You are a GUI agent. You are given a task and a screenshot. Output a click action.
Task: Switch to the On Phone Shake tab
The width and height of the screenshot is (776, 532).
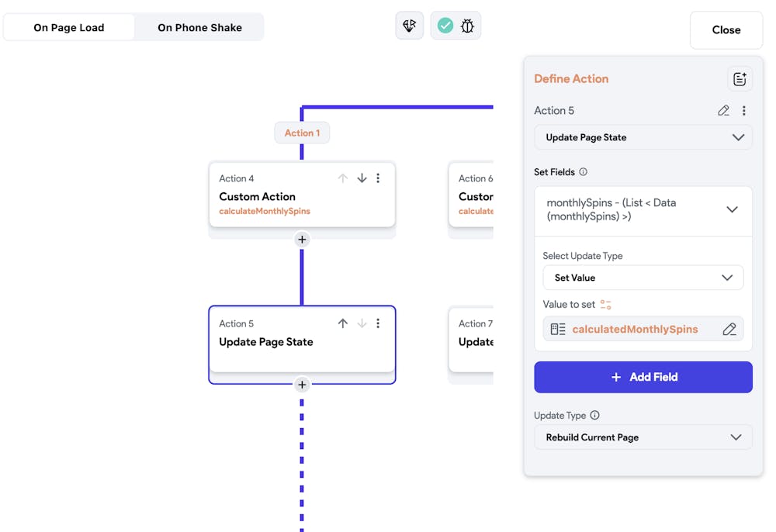tap(199, 27)
